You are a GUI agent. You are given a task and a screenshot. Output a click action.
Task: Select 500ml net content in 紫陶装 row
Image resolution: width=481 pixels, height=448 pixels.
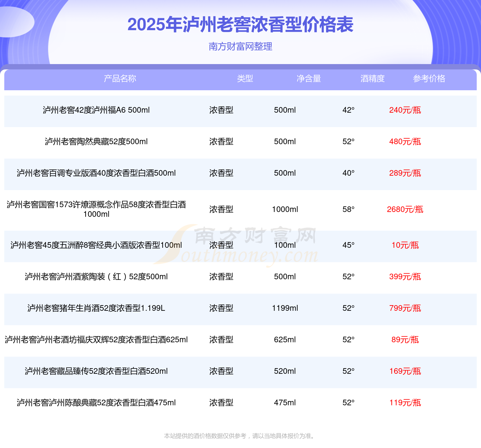pyautogui.click(x=285, y=277)
